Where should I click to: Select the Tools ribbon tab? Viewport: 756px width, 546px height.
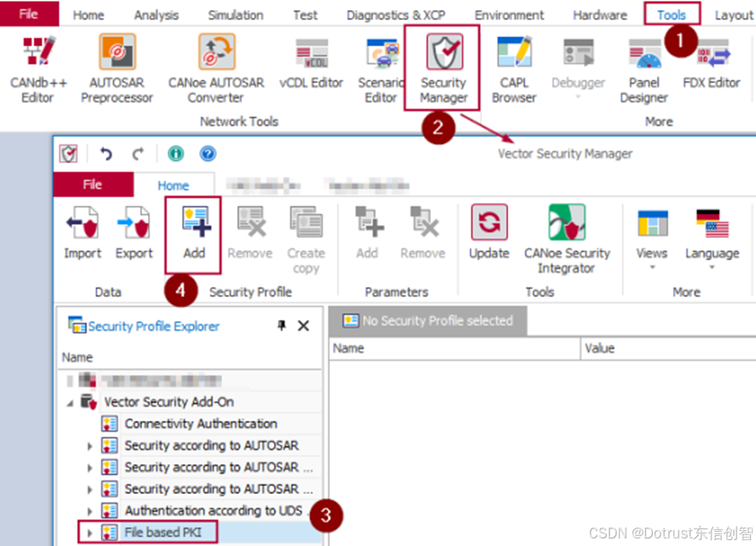[x=672, y=14]
